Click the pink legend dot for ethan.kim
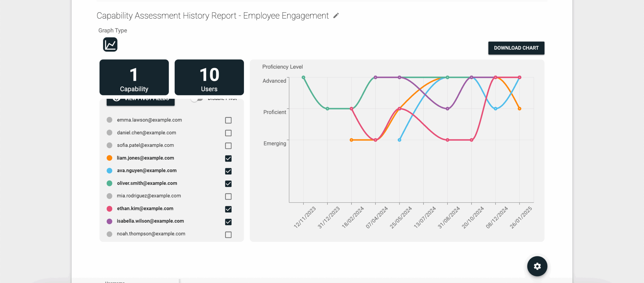This screenshot has height=283, width=644. [109, 209]
